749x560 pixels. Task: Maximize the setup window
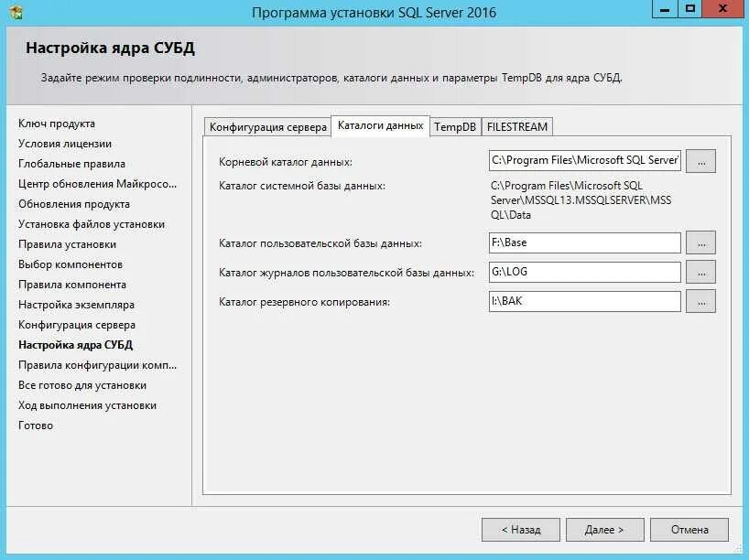tap(689, 9)
